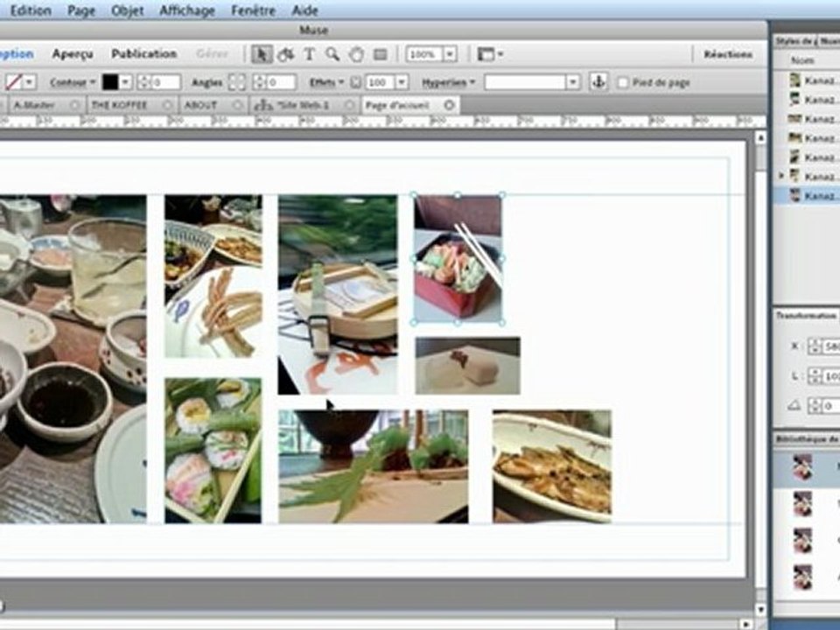Image resolution: width=840 pixels, height=630 pixels.
Task: Close the Page d'accueil tab
Action: [x=449, y=105]
